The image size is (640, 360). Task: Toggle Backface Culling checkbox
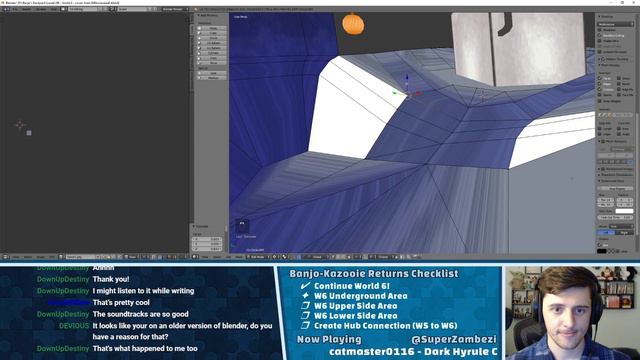(600, 36)
